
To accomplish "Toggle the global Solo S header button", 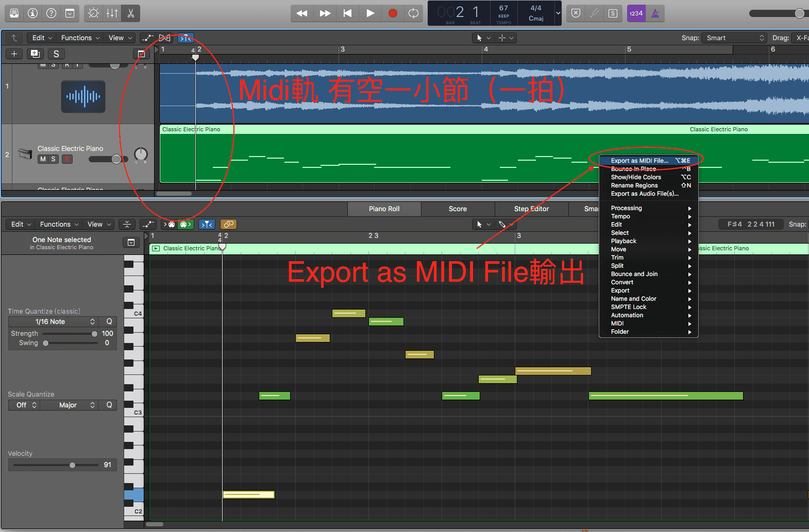I will pos(56,54).
